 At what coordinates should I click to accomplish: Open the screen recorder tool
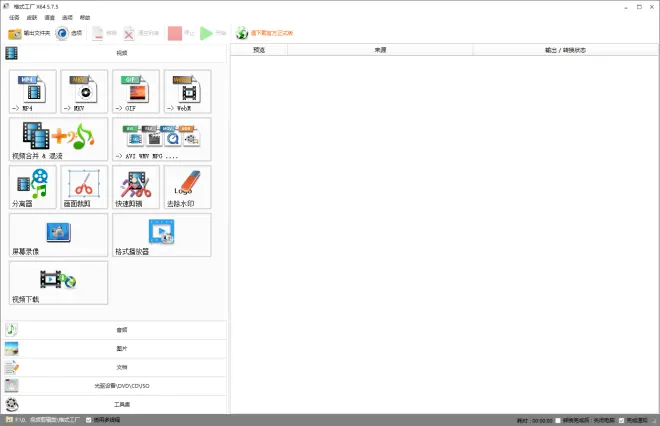(x=59, y=235)
